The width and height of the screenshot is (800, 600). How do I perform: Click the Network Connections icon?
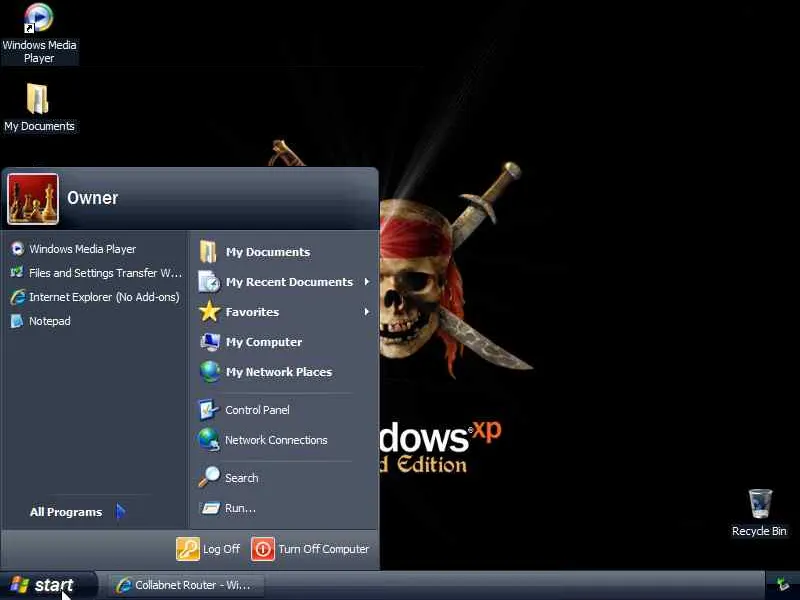[x=209, y=439]
